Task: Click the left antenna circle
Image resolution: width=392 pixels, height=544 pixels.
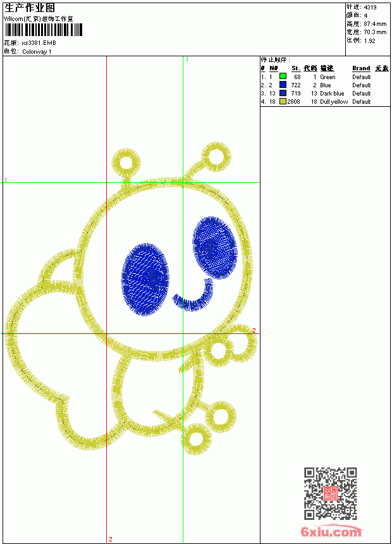Action: [x=126, y=163]
